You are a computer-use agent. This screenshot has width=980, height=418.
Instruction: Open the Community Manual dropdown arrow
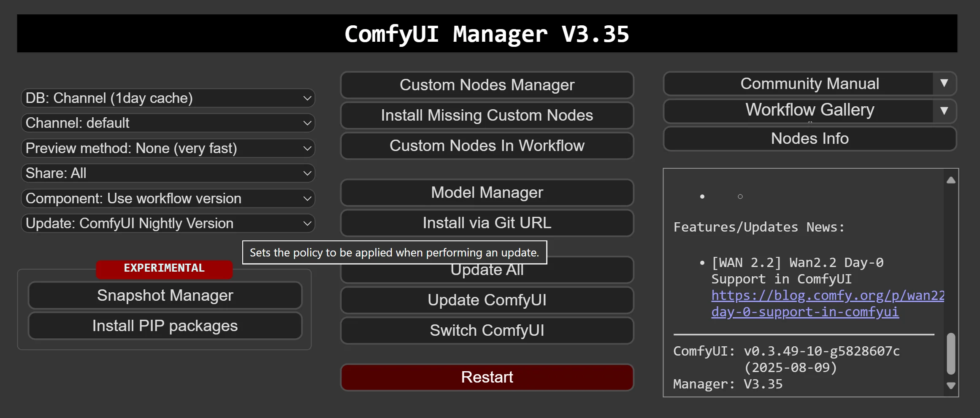(944, 84)
